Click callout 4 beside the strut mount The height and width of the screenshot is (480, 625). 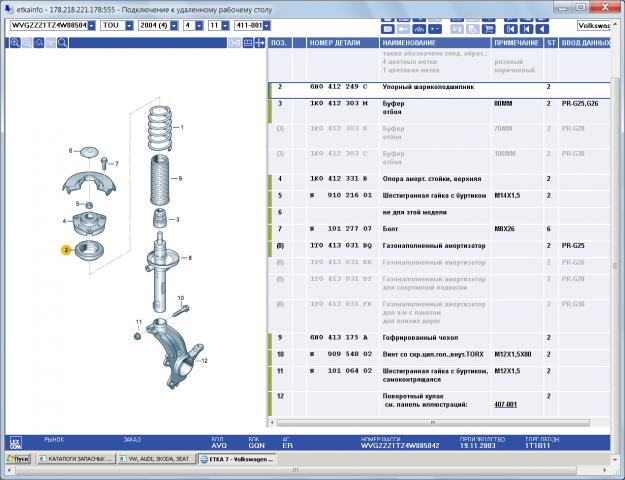coord(64,221)
